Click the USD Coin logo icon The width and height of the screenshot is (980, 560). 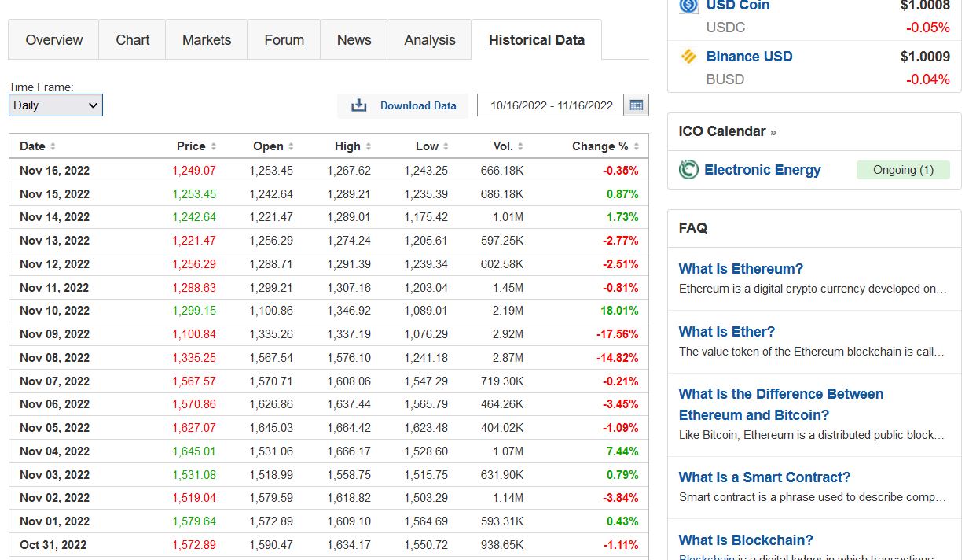(688, 6)
